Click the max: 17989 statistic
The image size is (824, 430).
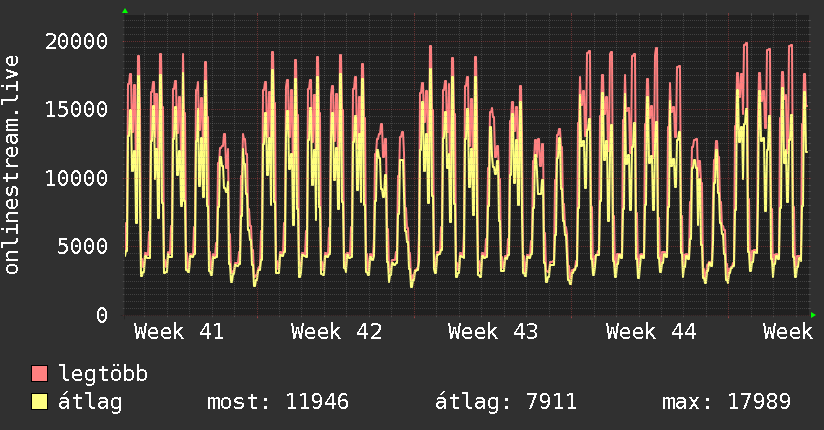click(x=726, y=403)
